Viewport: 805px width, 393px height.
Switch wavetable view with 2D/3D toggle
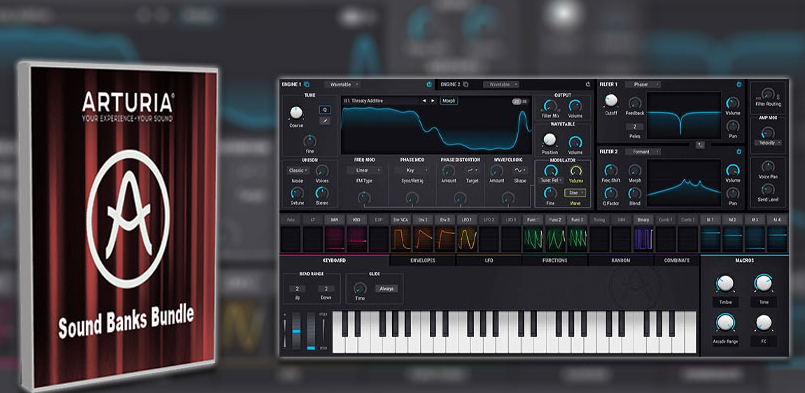520,101
